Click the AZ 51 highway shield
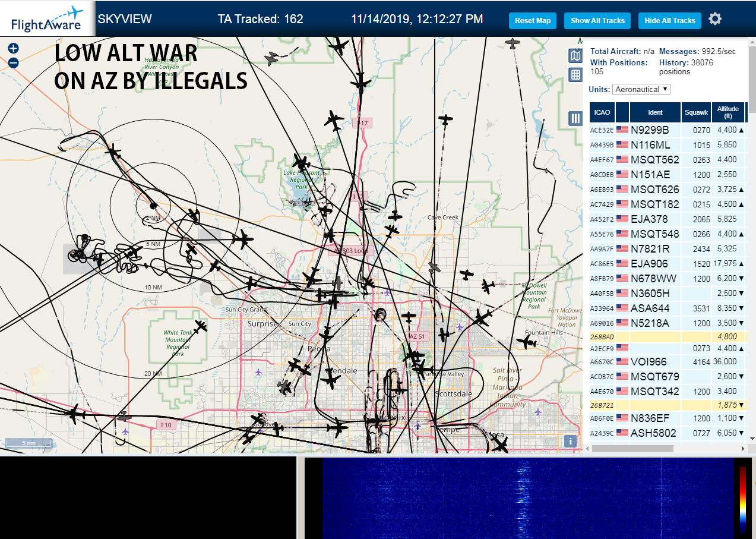This screenshot has height=539, width=756. (417, 336)
